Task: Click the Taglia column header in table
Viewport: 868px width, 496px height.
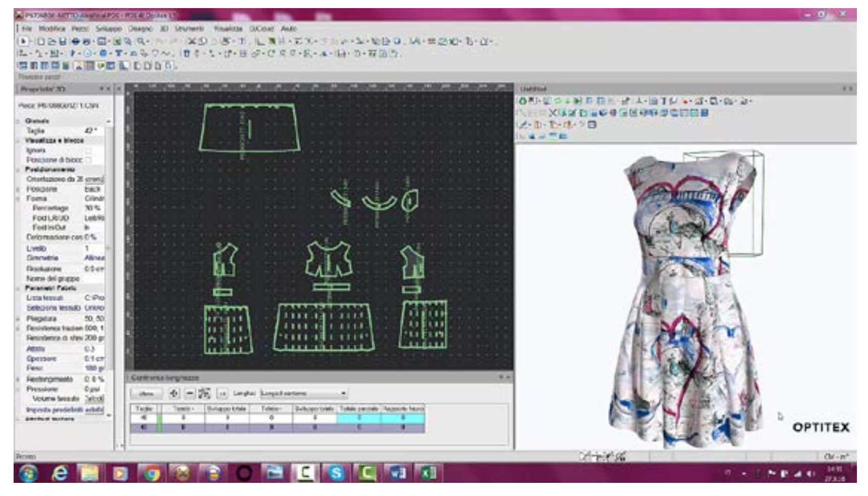Action: pos(144,408)
